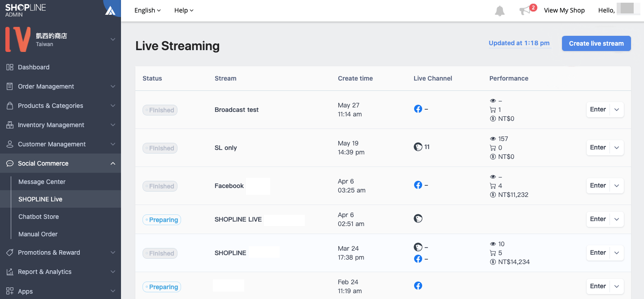The height and width of the screenshot is (299, 644).
Task: Click Enter on the SL only stream
Action: pos(598,147)
